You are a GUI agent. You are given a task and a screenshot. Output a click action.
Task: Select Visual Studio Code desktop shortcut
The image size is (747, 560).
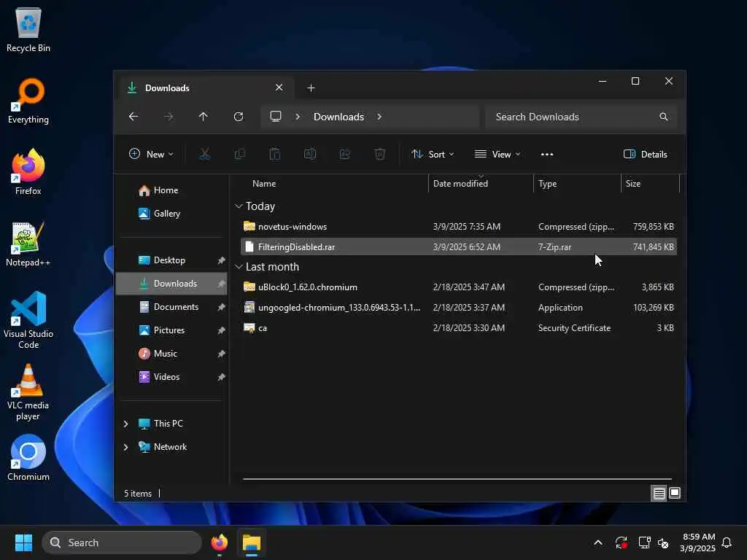pos(28,320)
